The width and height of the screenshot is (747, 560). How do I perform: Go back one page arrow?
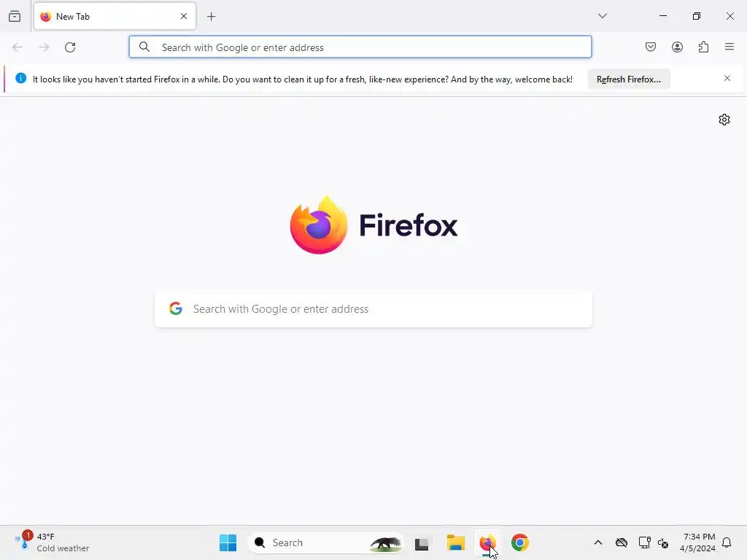click(x=18, y=47)
